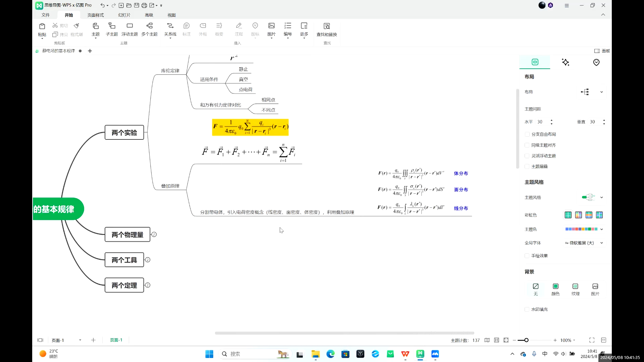Select the last rainbow color (彩虹色) swatch
The height and width of the screenshot is (362, 644).
(599, 215)
